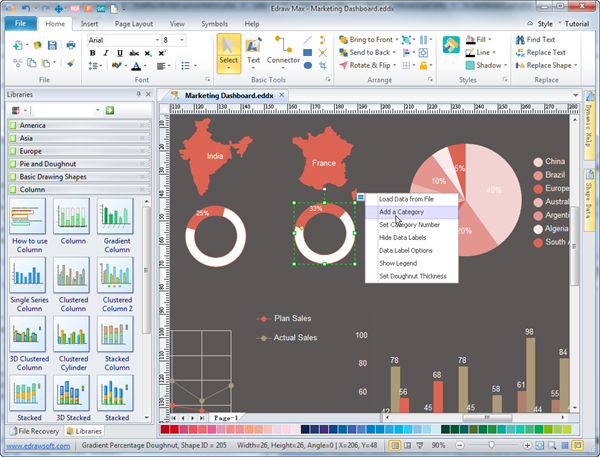Select the Clustered Cylinder chart thumbnail
Image resolution: width=600 pixels, height=457 pixels.
pyautogui.click(x=74, y=334)
